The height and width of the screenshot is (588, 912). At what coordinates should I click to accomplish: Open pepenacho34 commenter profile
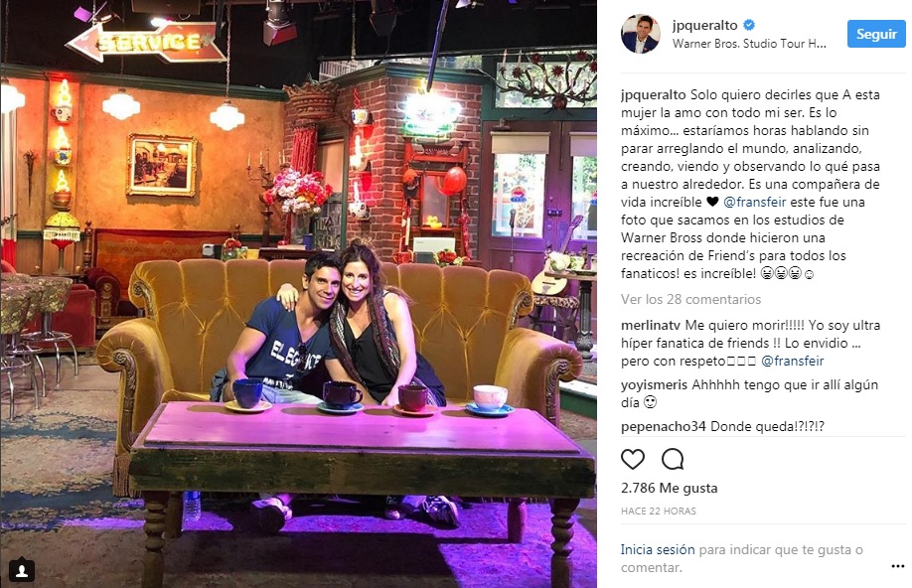(663, 427)
